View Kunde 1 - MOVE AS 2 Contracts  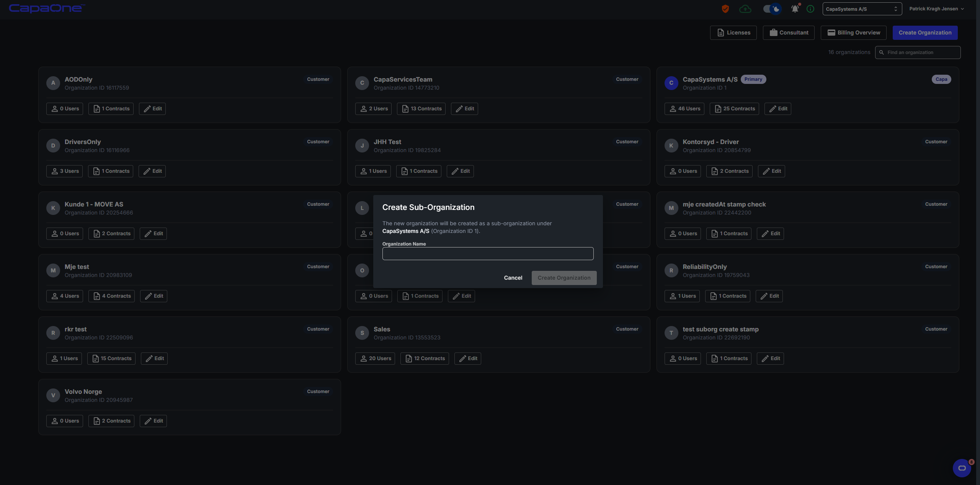tap(111, 234)
